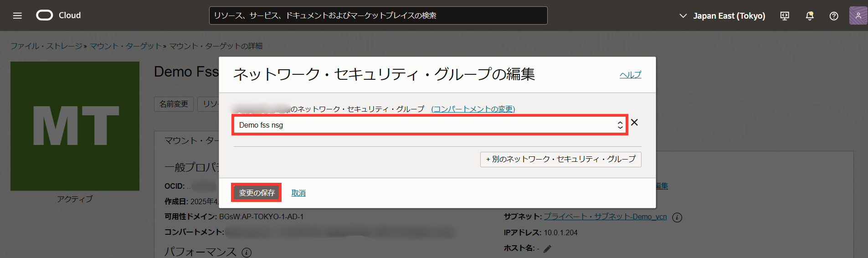
Task: Click コンパートメントの変更 link
Action: [x=473, y=109]
